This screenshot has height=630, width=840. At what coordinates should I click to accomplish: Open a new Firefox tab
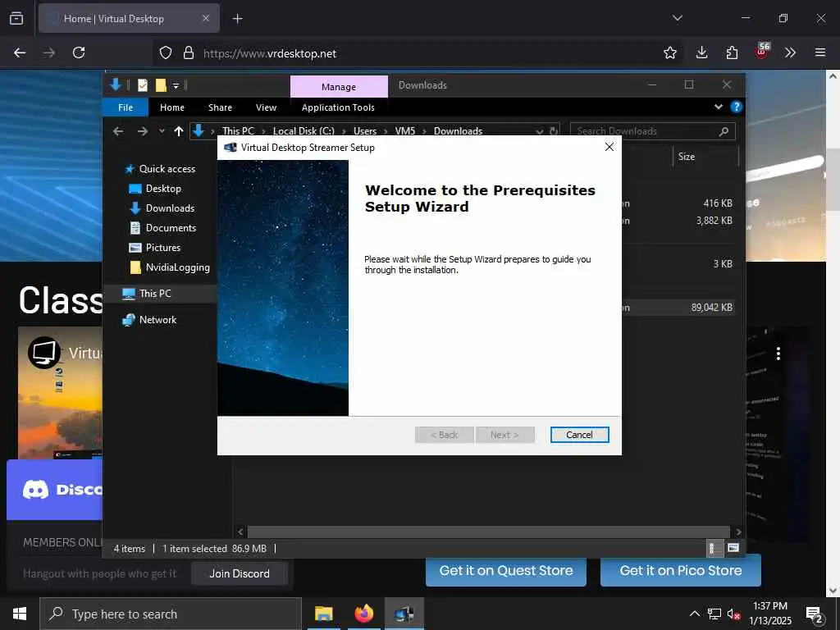(x=237, y=19)
